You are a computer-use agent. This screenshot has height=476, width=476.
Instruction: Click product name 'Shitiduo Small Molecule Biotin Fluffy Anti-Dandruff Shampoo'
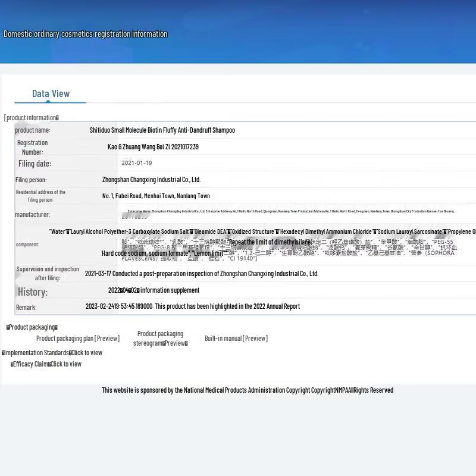(x=162, y=130)
